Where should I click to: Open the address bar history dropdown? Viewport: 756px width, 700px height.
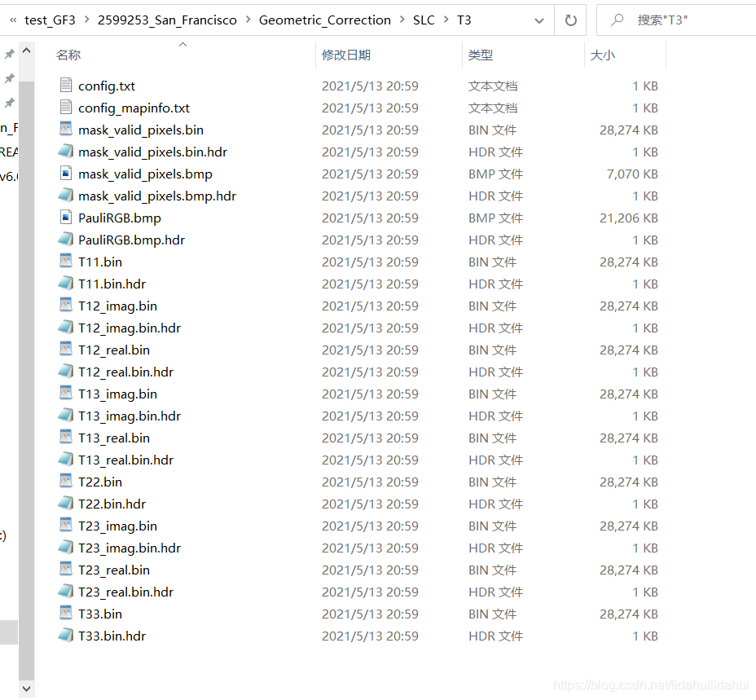539,20
